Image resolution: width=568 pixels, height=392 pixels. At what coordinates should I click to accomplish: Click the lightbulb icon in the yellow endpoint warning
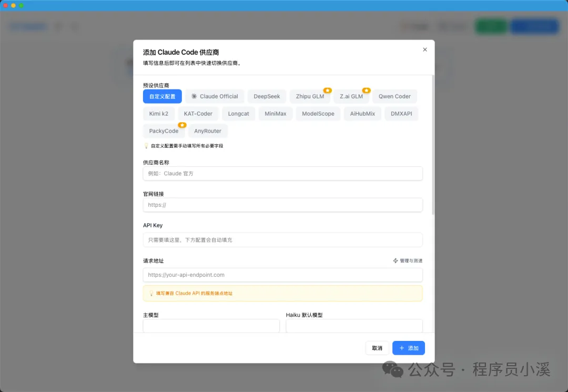pyautogui.click(x=151, y=293)
